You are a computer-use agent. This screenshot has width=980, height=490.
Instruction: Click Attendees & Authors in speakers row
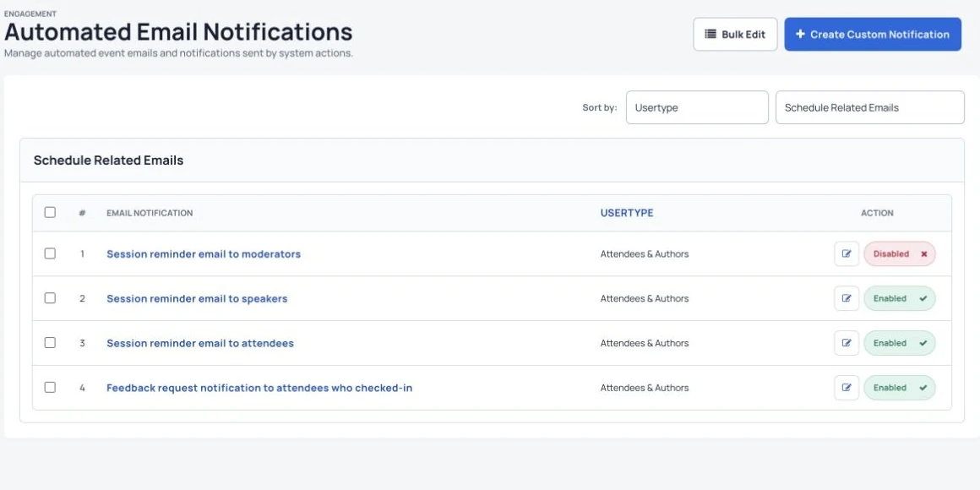point(645,298)
